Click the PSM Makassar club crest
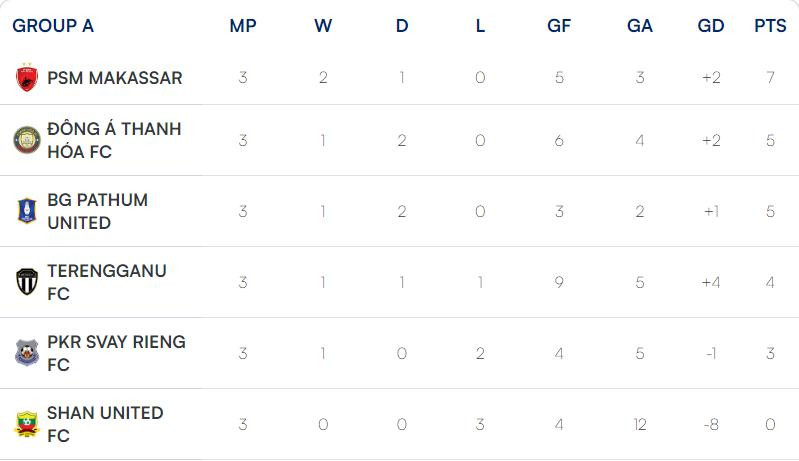 26,77
